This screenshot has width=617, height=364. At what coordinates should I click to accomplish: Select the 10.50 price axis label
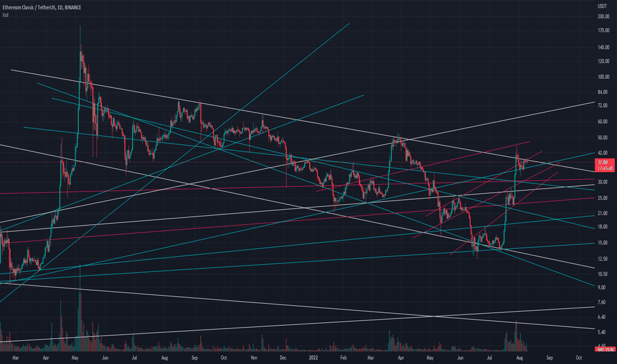click(602, 274)
